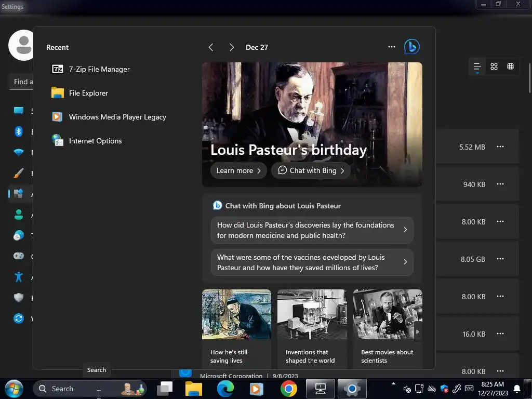The image size is (532, 399).
Task: Switch to the Settings gear taskbar button
Action: 352,389
